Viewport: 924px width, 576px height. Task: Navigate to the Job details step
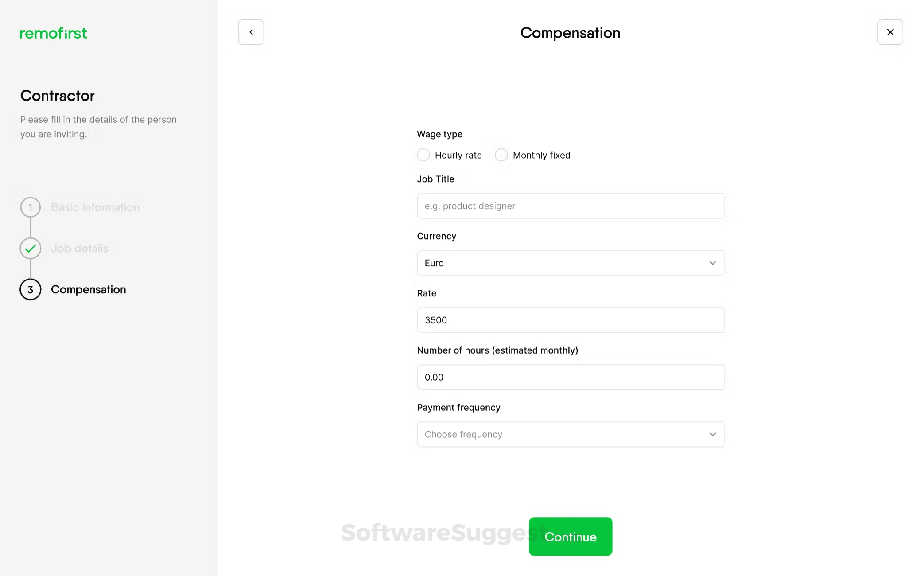(79, 248)
